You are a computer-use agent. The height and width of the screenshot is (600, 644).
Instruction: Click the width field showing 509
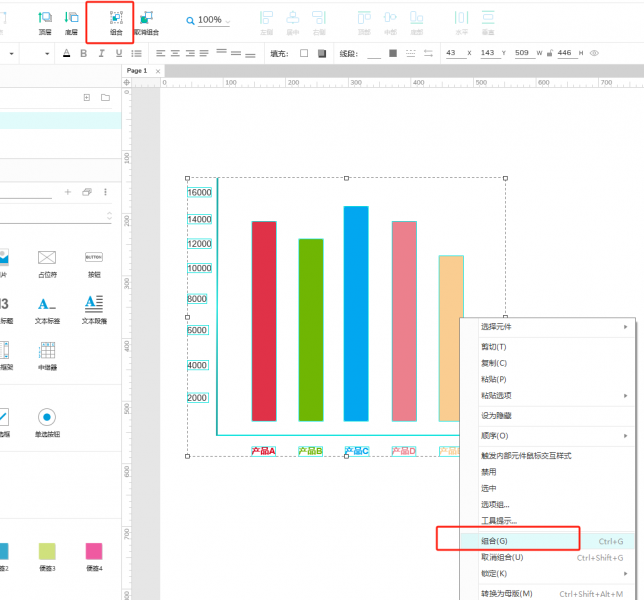[x=525, y=53]
